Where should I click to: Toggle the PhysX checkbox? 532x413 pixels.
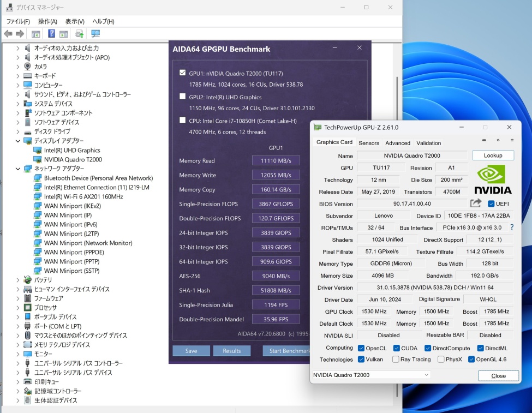point(441,360)
